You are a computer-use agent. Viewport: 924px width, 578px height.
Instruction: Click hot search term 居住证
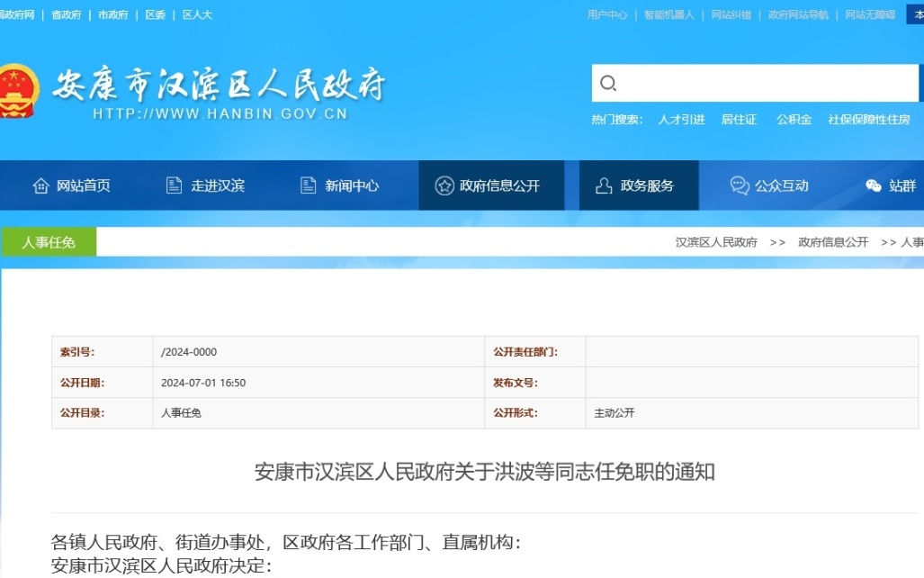click(x=739, y=120)
